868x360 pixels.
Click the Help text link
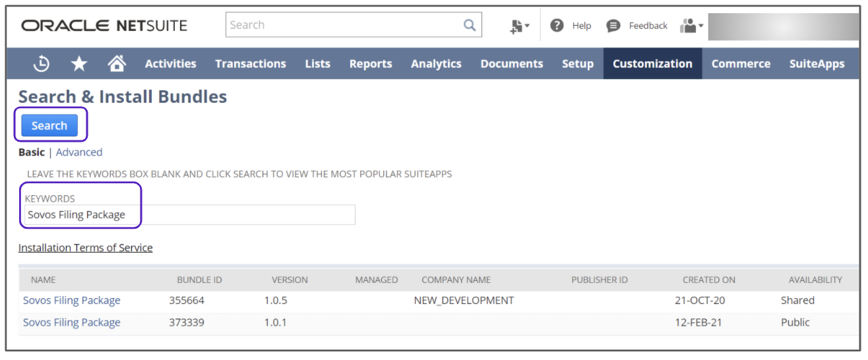(582, 26)
